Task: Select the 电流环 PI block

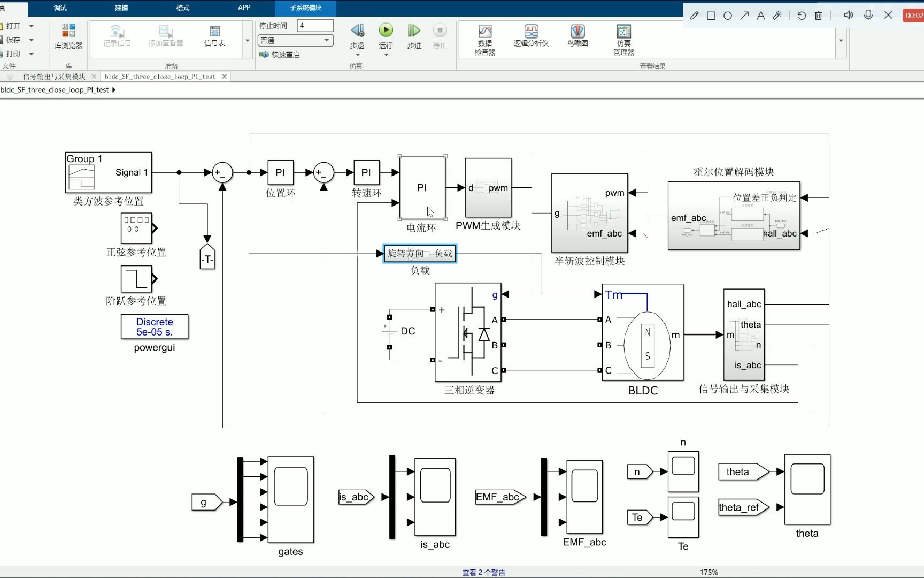Action: point(422,187)
